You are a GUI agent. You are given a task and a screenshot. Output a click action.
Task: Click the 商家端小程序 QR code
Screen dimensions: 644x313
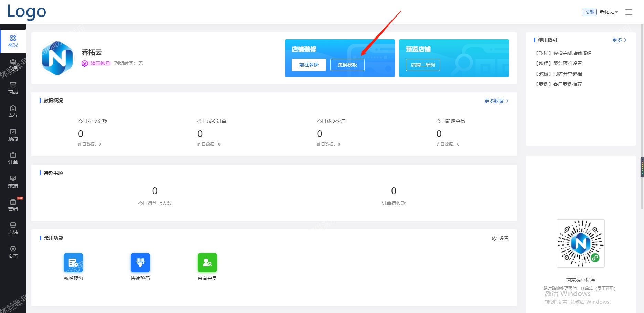[581, 243]
